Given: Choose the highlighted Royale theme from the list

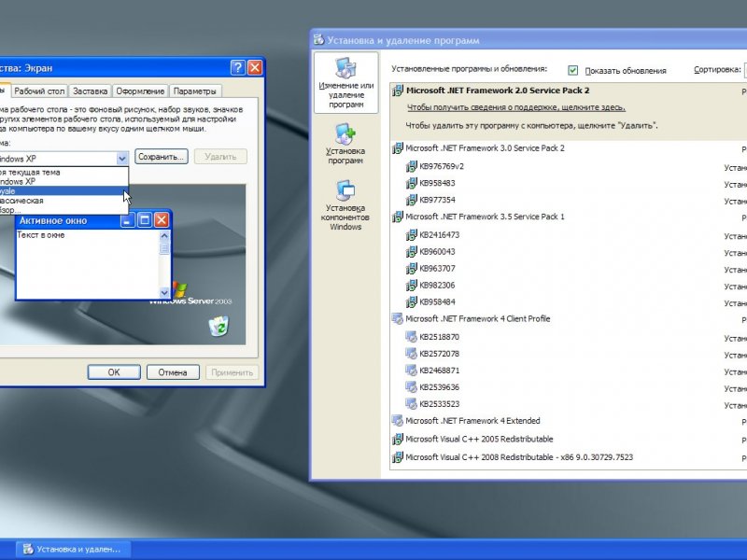Looking at the screenshot, I should pyautogui.click(x=63, y=191).
